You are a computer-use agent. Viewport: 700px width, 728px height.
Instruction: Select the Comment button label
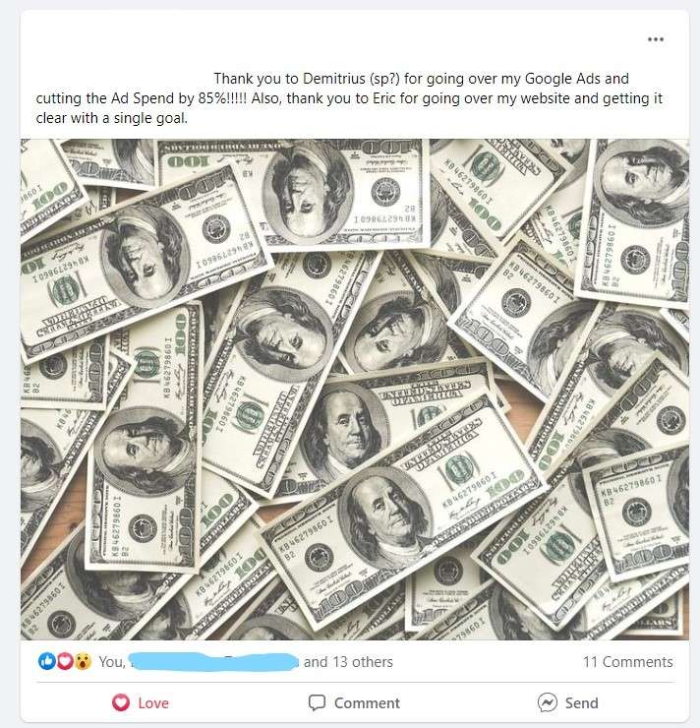[x=367, y=703]
